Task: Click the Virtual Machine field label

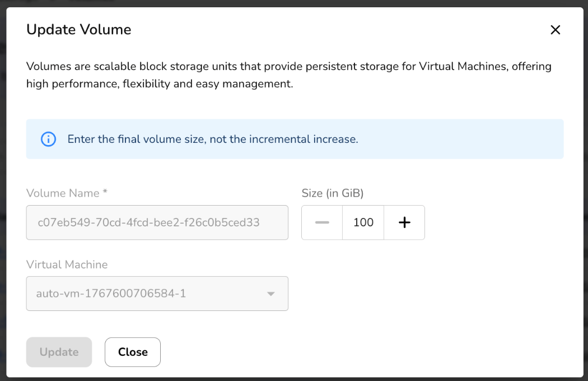Action: tap(67, 264)
